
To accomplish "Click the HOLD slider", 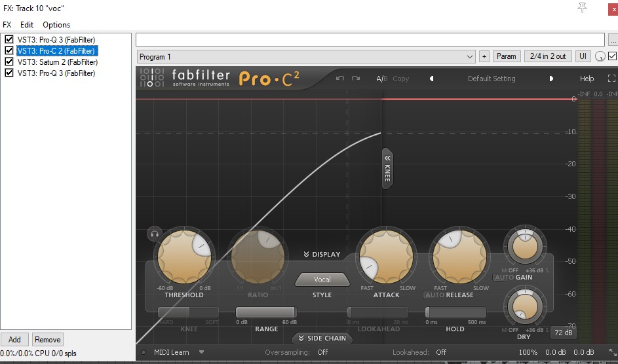I will pos(455,312).
